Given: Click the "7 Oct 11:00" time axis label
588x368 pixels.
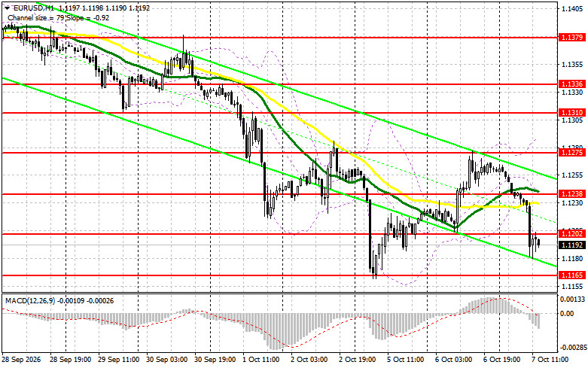Looking at the screenshot, I should click(550, 360).
